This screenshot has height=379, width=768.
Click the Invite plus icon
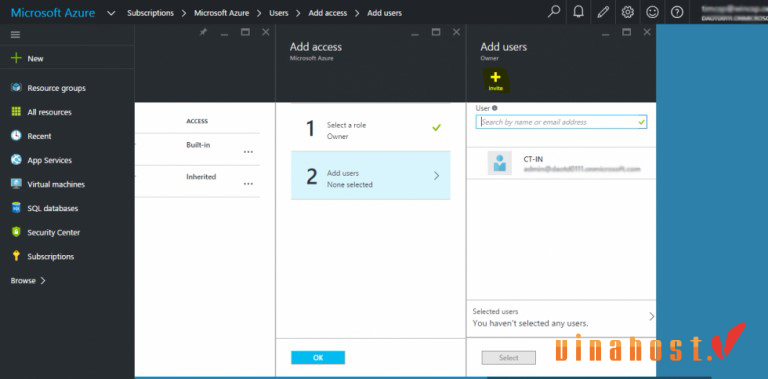coord(495,77)
